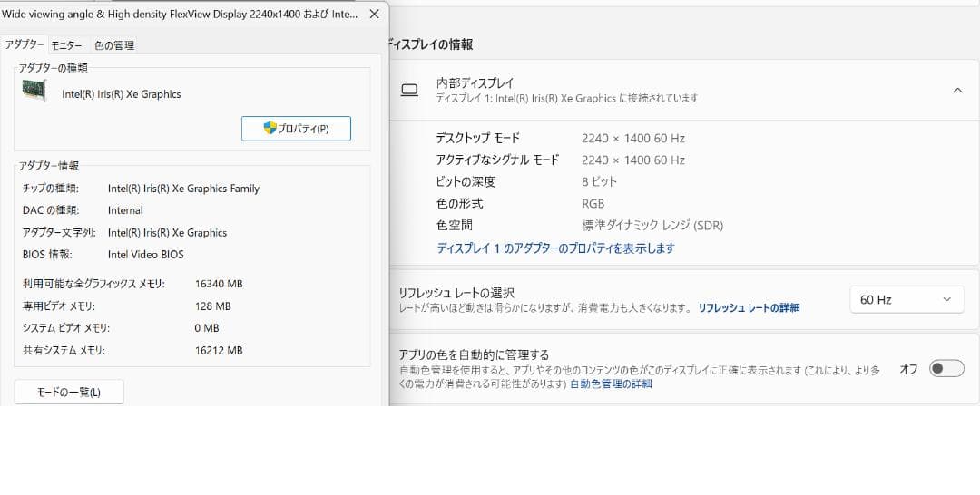980x495 pixels.
Task: Click the 専用ビデオ メモリ label
Action: pyautogui.click(x=59, y=306)
